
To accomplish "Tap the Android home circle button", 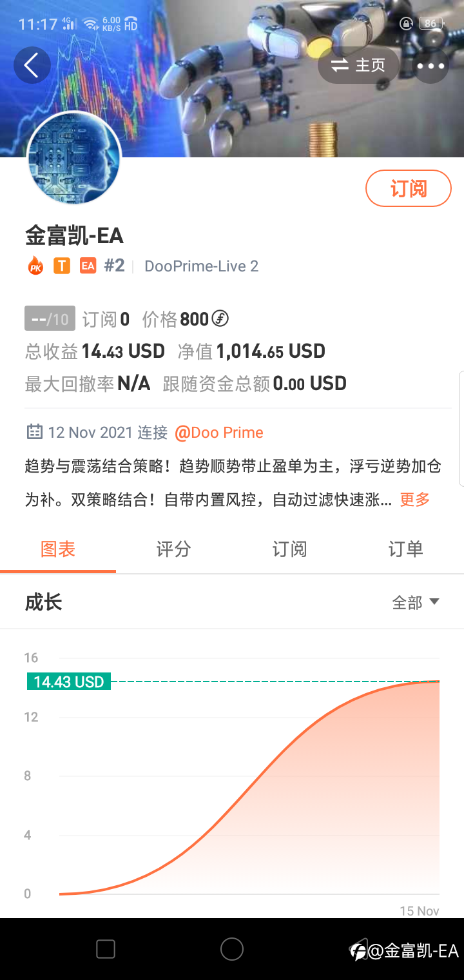I will (x=232, y=949).
